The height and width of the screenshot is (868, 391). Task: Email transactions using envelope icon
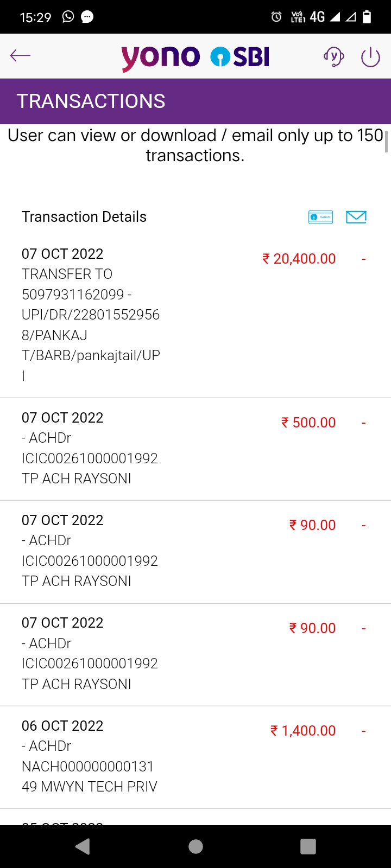[356, 217]
